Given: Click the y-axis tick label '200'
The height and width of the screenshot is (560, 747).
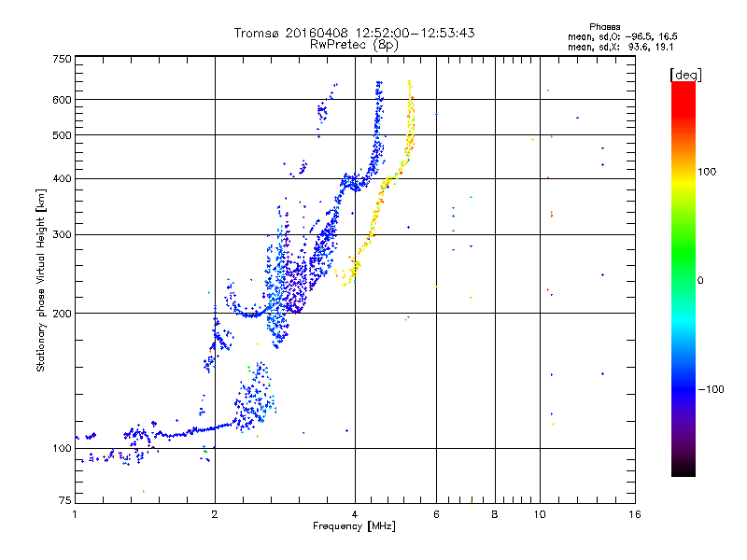Looking at the screenshot, I should [x=62, y=314].
